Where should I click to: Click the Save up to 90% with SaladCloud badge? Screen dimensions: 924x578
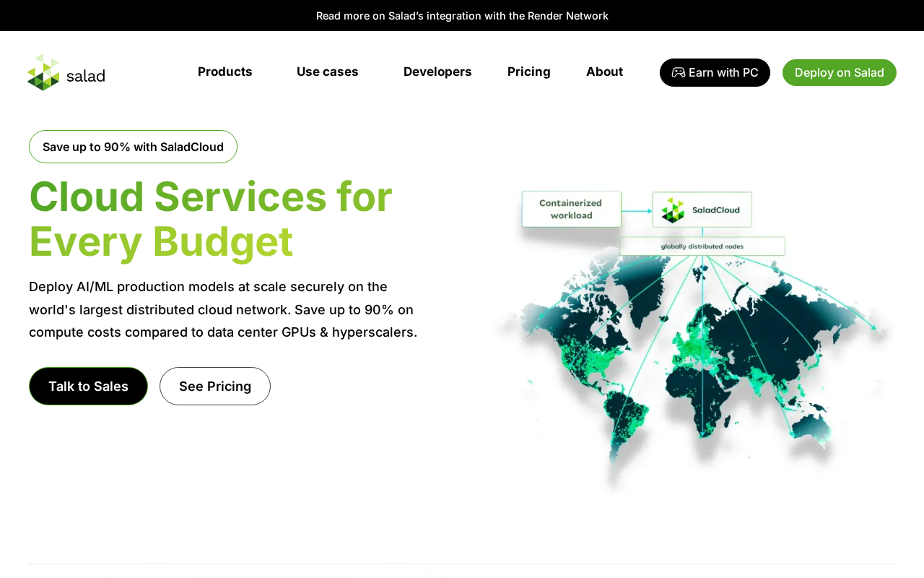pos(133,147)
